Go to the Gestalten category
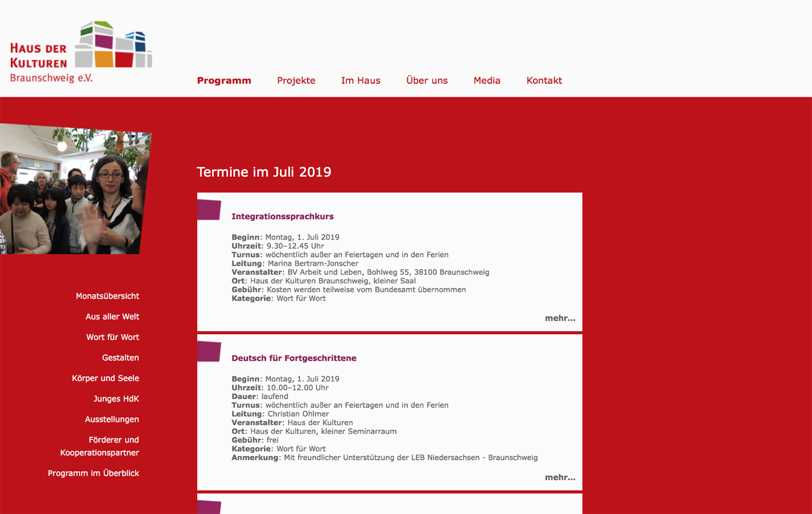 point(120,358)
